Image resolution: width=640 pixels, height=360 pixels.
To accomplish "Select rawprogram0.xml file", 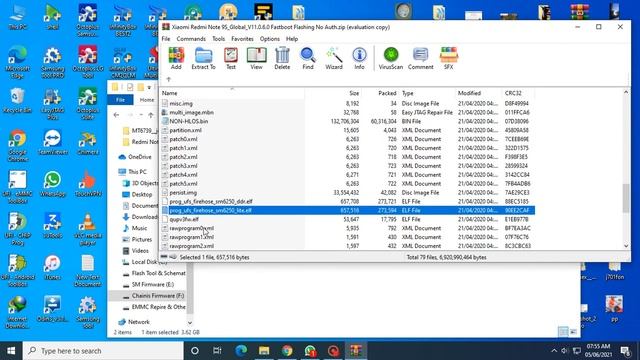I will [191, 228].
